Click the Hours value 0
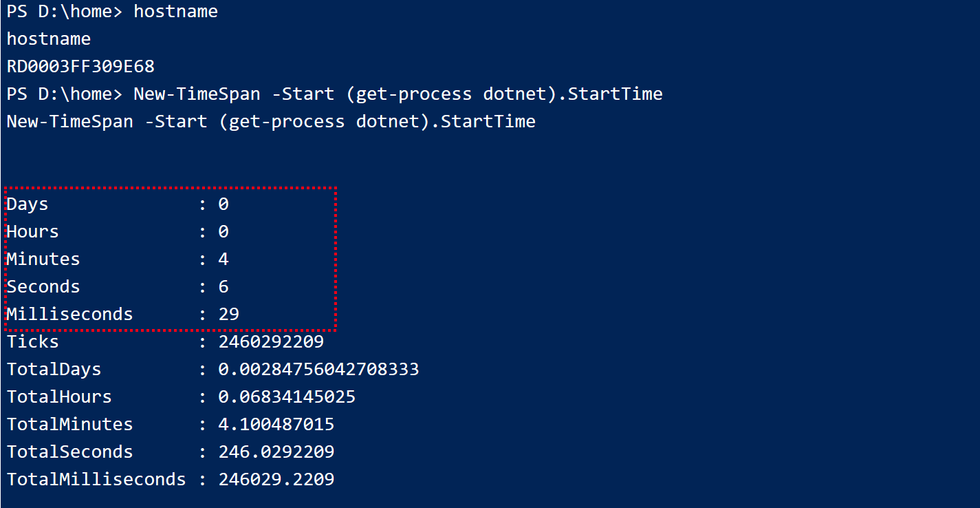The height and width of the screenshot is (508, 980). pos(224,232)
